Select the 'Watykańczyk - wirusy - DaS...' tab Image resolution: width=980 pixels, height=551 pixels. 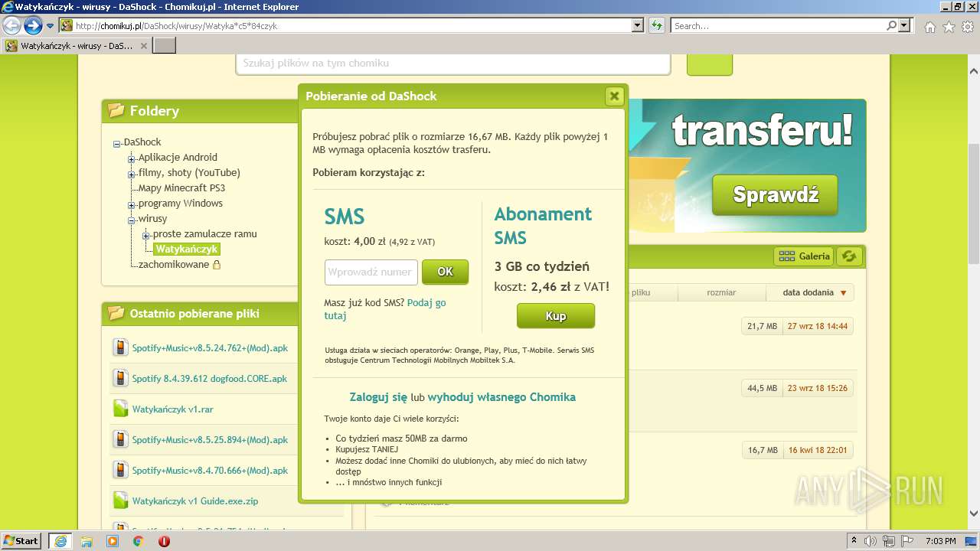[76, 46]
